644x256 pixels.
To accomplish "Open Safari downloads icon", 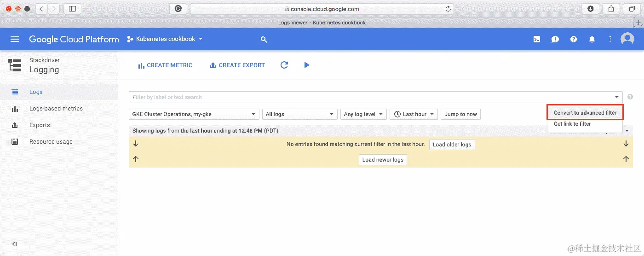I will tap(591, 9).
